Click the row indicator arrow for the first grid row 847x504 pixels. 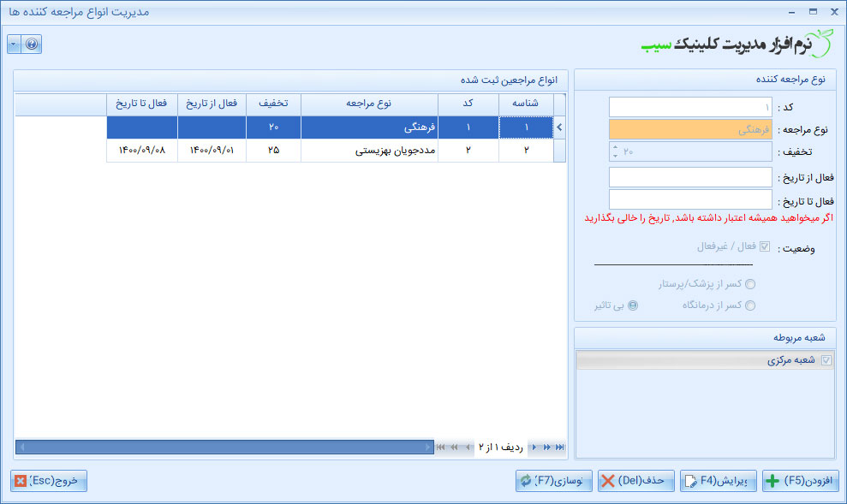pyautogui.click(x=560, y=127)
